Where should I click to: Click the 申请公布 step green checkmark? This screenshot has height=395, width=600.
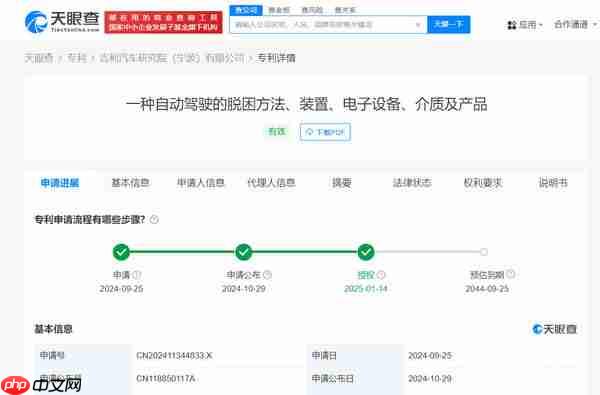click(x=243, y=252)
